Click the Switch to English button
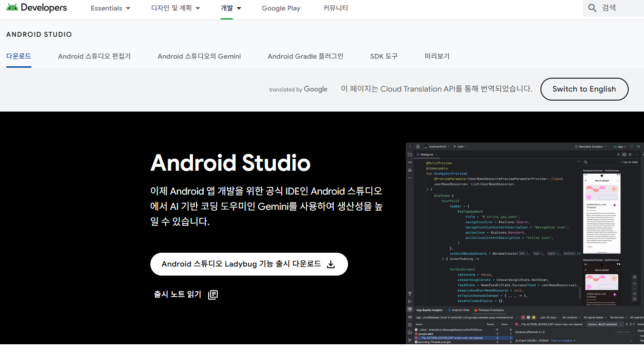Image resolution: width=644 pixels, height=360 pixels. coord(584,89)
